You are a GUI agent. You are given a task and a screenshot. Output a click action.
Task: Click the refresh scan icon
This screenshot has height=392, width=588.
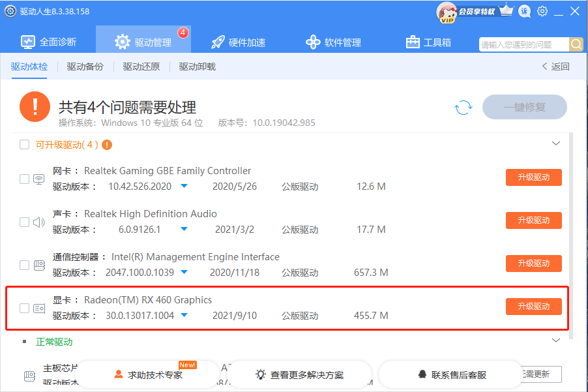[x=463, y=108]
